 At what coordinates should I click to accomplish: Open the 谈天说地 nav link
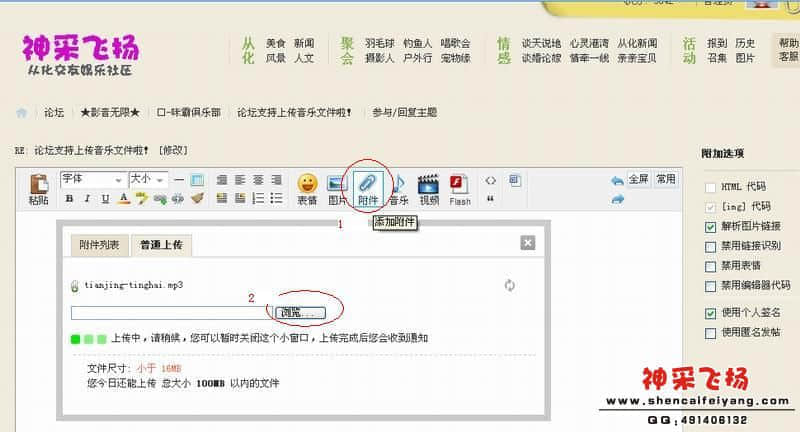[541, 43]
